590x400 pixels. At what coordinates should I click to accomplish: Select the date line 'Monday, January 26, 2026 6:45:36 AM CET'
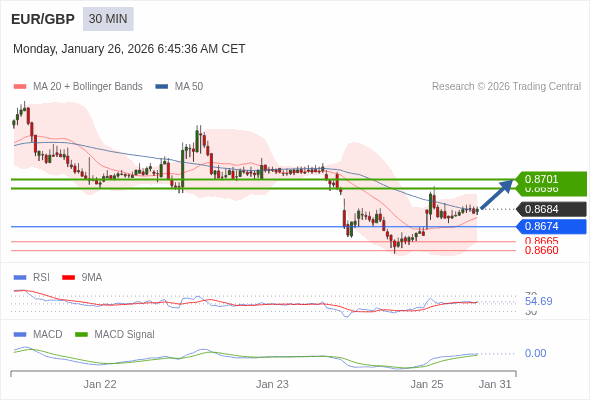tap(129, 49)
